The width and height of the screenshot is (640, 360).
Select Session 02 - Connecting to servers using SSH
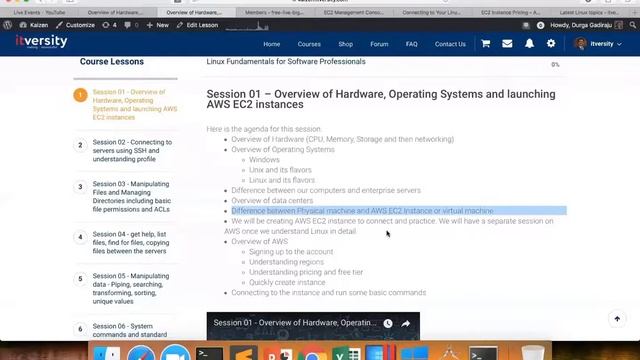point(133,151)
